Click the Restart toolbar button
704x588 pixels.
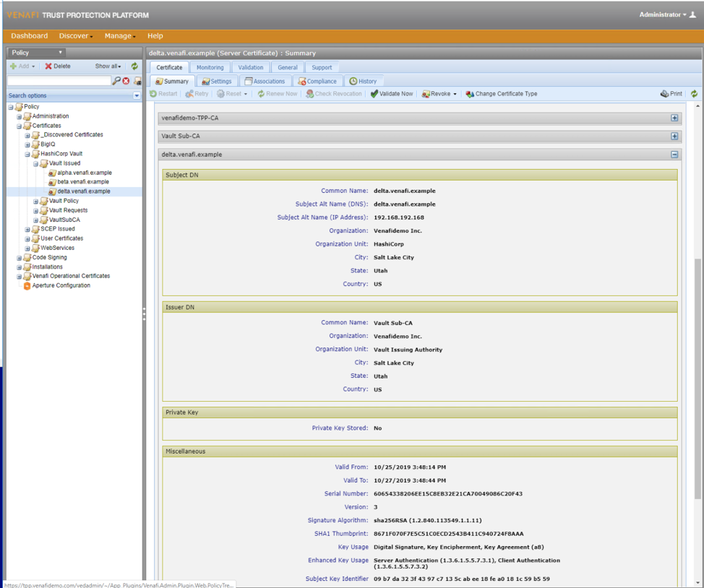163,94
